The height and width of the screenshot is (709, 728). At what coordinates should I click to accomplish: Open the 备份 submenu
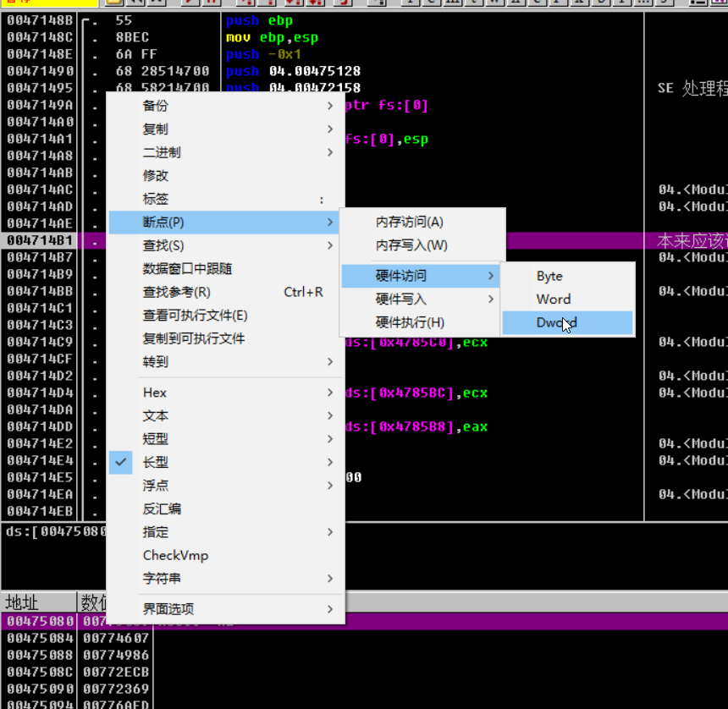pyautogui.click(x=227, y=106)
